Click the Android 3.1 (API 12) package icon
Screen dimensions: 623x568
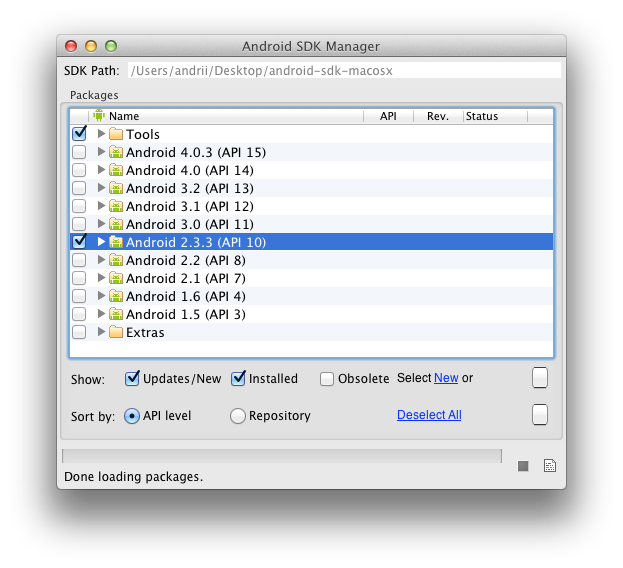pos(116,206)
